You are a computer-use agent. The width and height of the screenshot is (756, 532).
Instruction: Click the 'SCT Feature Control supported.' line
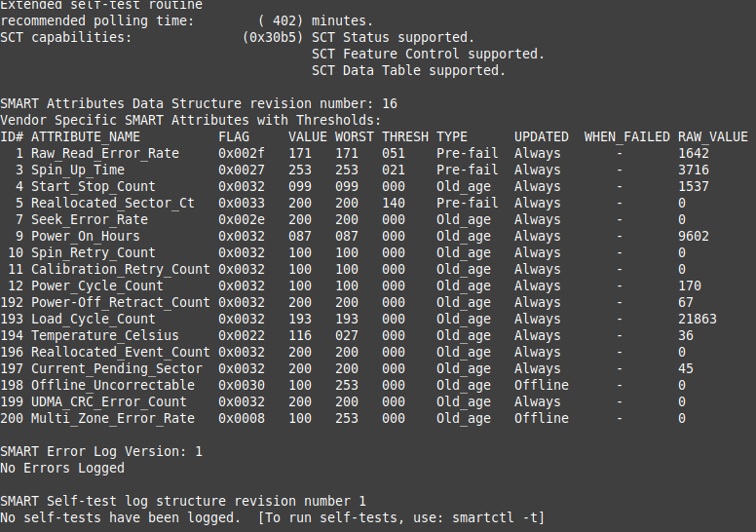coord(429,54)
